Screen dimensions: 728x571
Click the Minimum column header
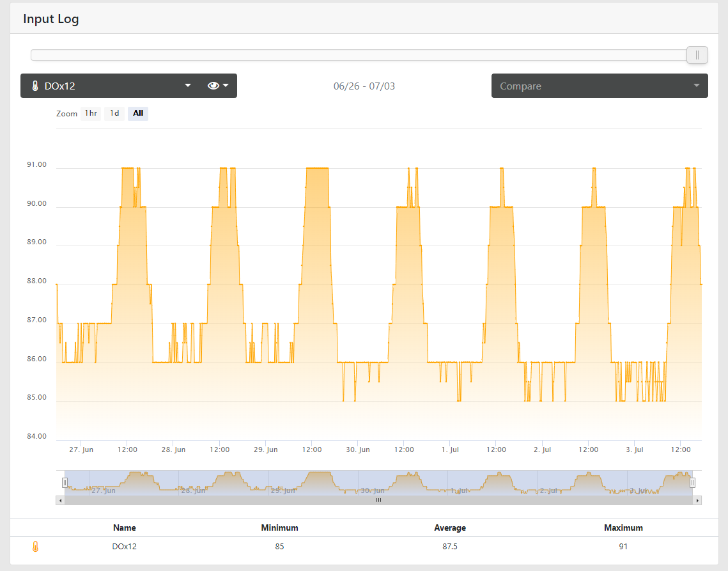(x=279, y=528)
